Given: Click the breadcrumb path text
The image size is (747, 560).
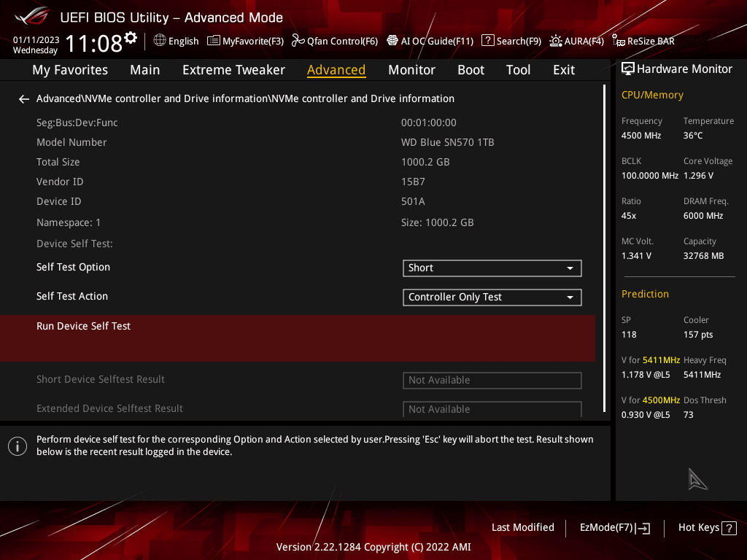Looking at the screenshot, I should coord(245,98).
